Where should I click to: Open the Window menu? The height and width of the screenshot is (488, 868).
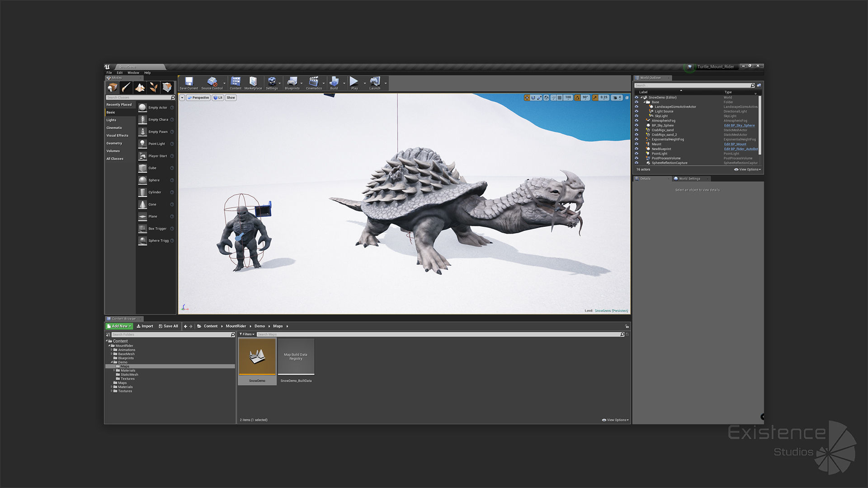[133, 73]
